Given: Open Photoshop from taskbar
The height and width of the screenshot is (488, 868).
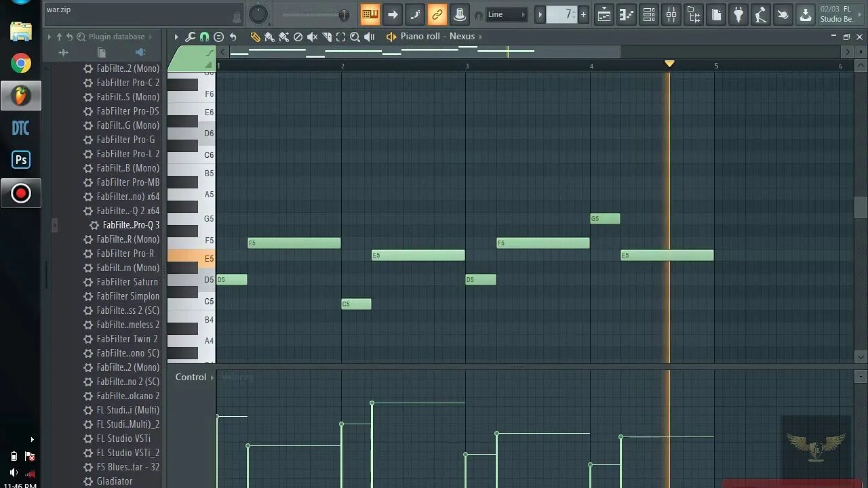Looking at the screenshot, I should point(20,161).
